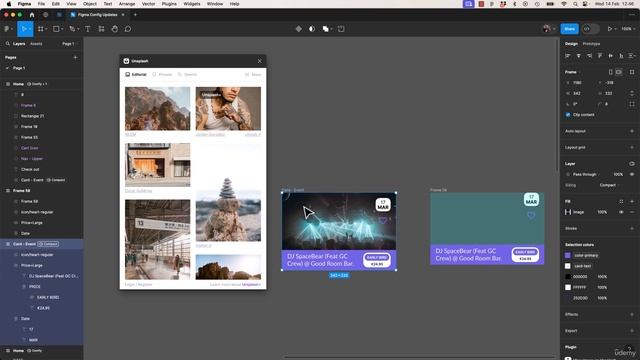Screen dimensions: 640x360
Task: Toggle Image fill visibility eye
Action: [621, 212]
